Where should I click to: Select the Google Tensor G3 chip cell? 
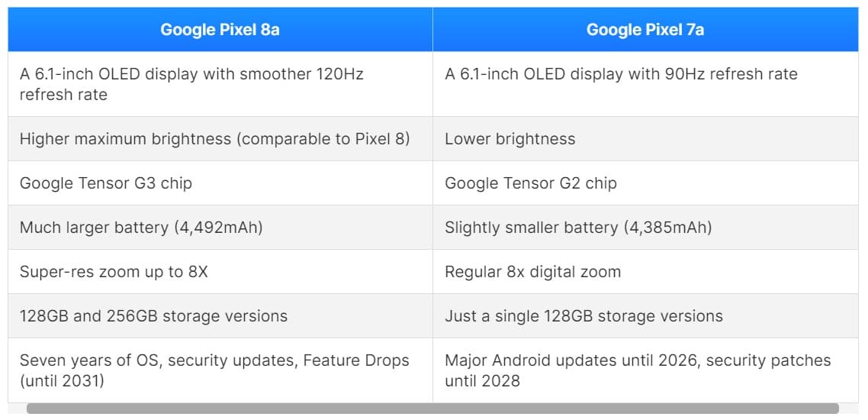tap(106, 183)
